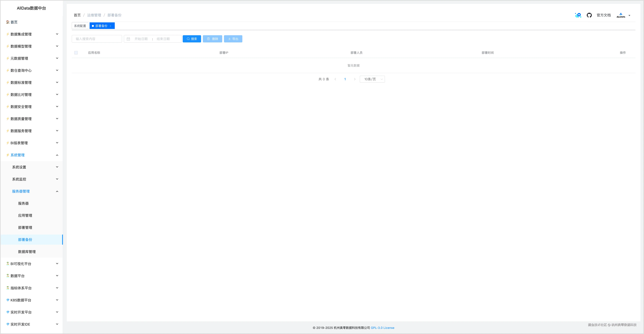Click the previous page arrow in pagination

(335, 79)
